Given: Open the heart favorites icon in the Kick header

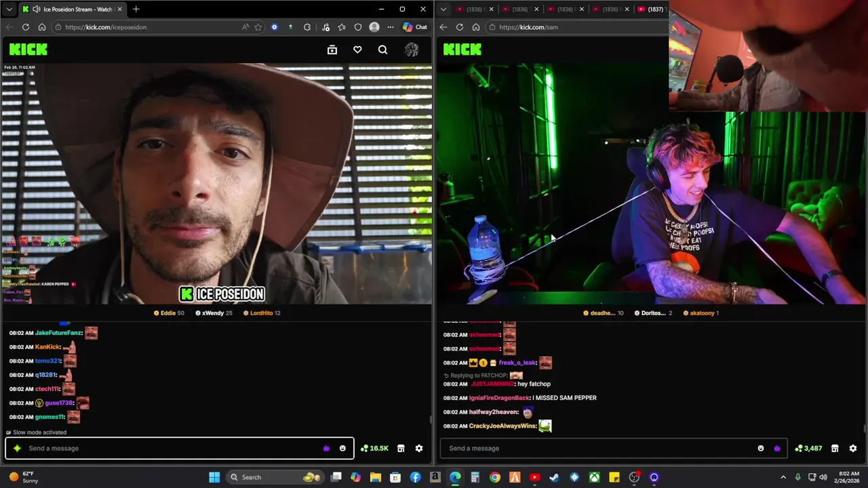Looking at the screenshot, I should (x=357, y=49).
